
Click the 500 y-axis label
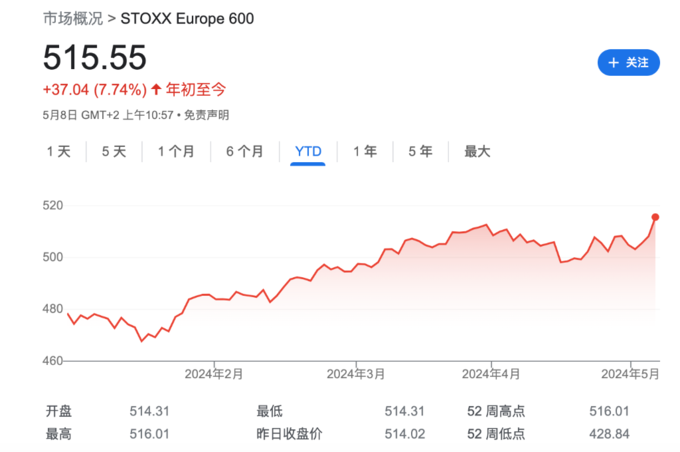(52, 257)
